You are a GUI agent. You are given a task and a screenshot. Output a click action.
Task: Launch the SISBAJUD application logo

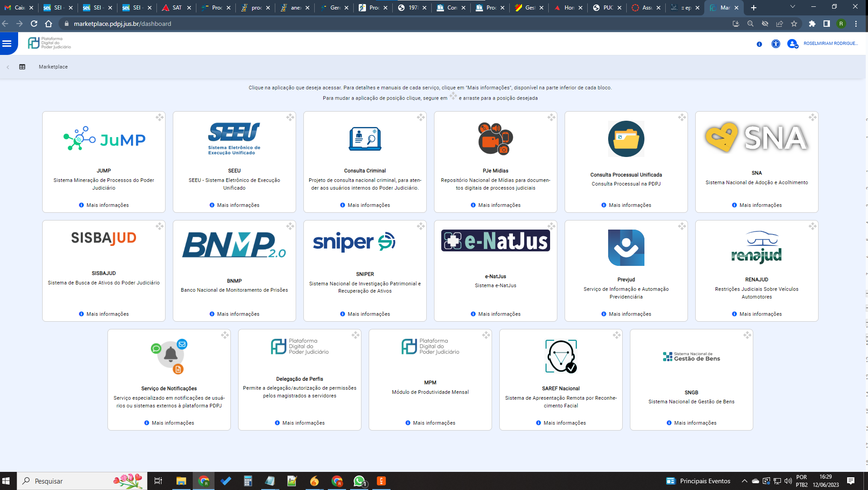tap(104, 238)
